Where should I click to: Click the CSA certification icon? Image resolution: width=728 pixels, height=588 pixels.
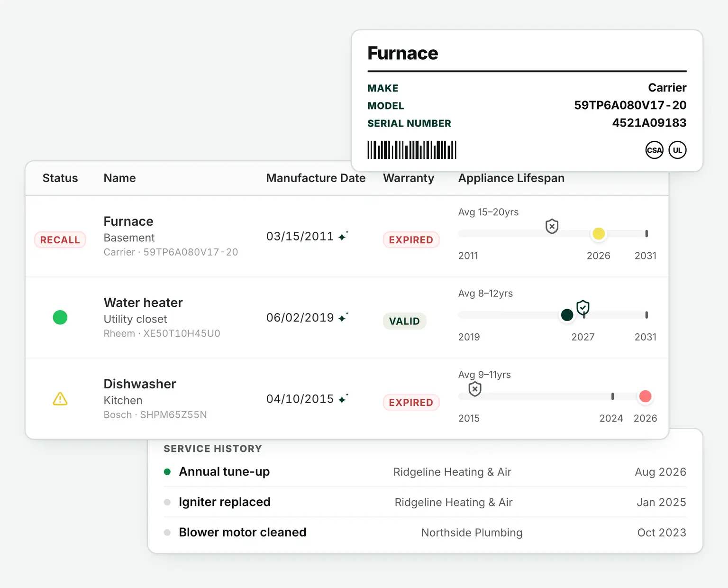point(655,150)
